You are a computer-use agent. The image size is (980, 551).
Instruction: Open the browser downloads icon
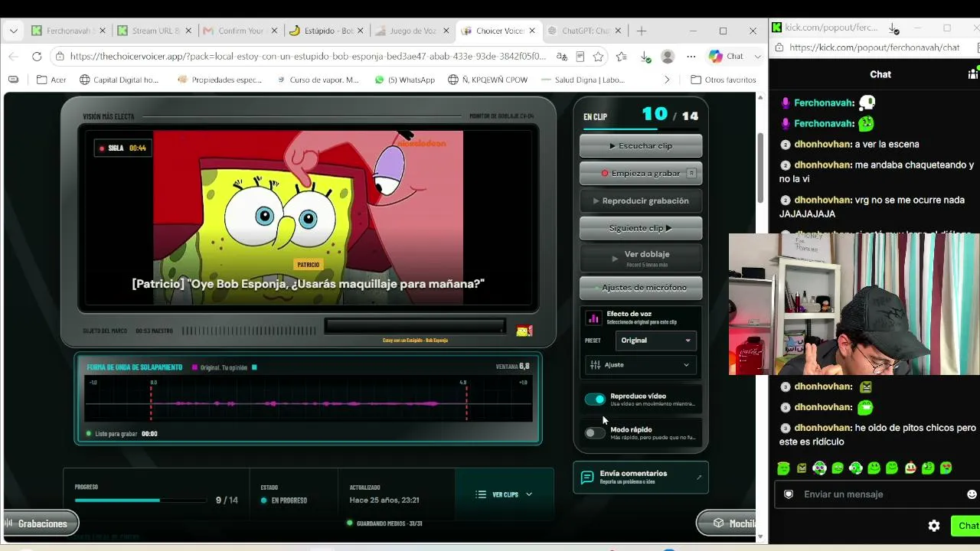[645, 56]
